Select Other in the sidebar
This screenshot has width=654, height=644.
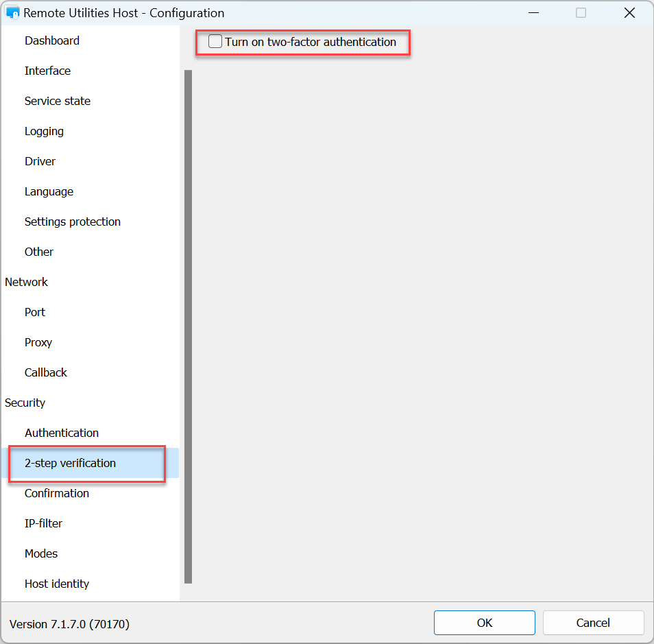click(x=39, y=252)
